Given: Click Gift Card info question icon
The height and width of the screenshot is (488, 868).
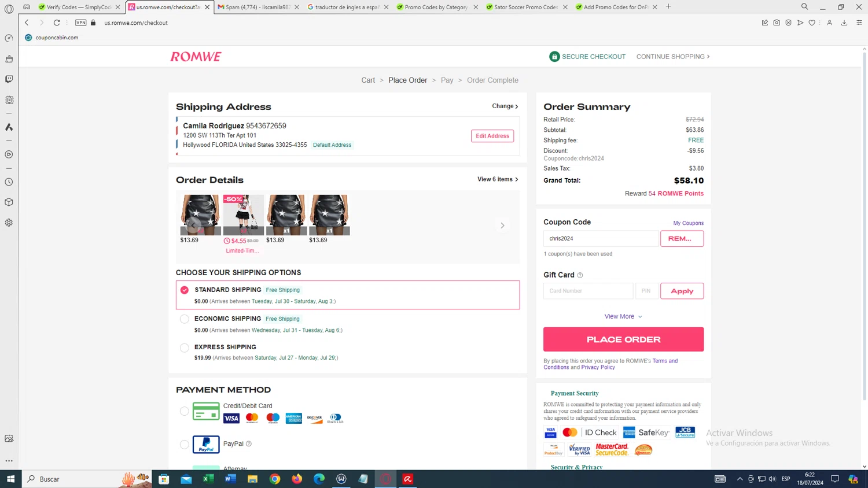Looking at the screenshot, I should tap(580, 275).
